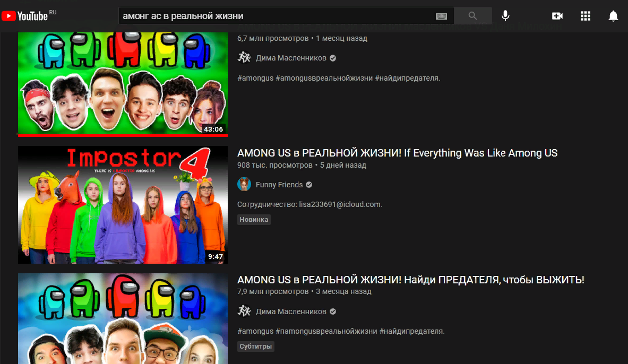Screen dimensions: 628x364
Task: Click the 9:47 duration label on the Impostor 4 thumbnail
Action: [216, 256]
